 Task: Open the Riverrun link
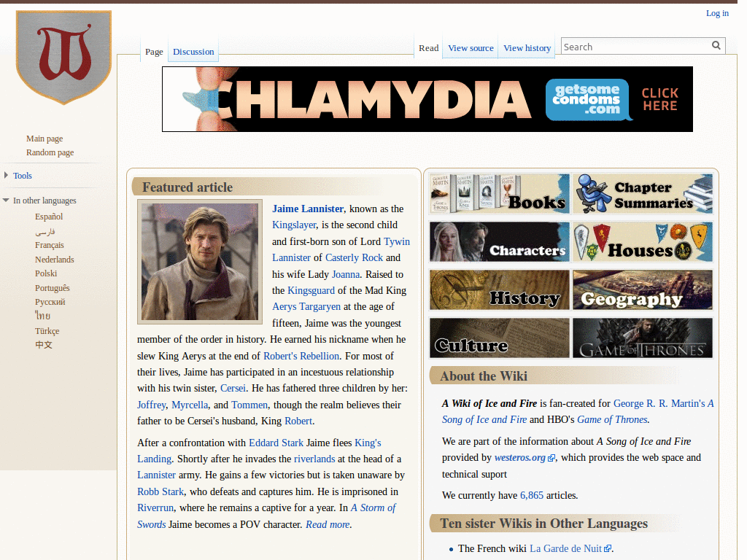click(155, 507)
